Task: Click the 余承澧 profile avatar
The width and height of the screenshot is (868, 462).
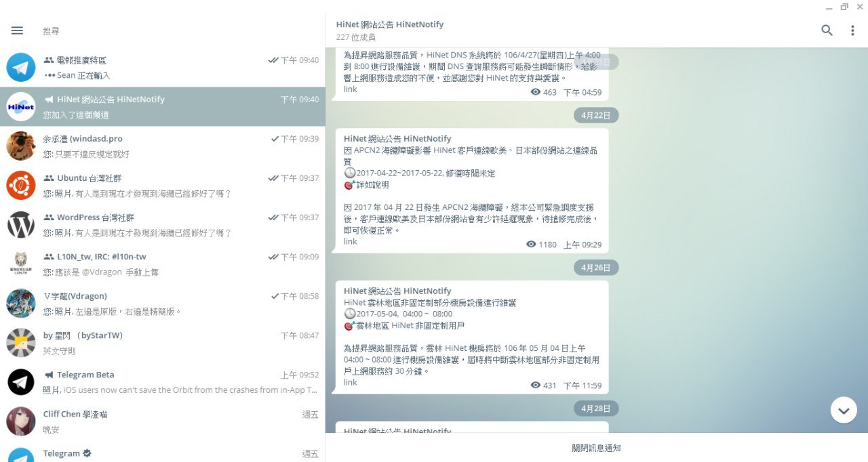Action: pos(21,146)
